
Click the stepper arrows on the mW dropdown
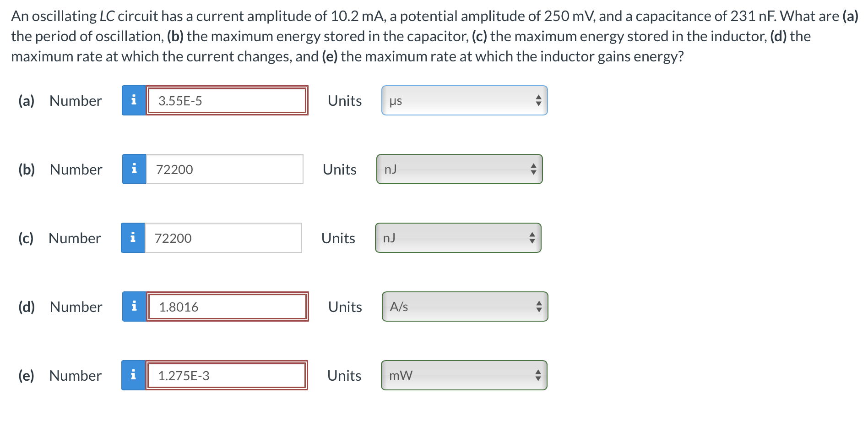point(539,375)
